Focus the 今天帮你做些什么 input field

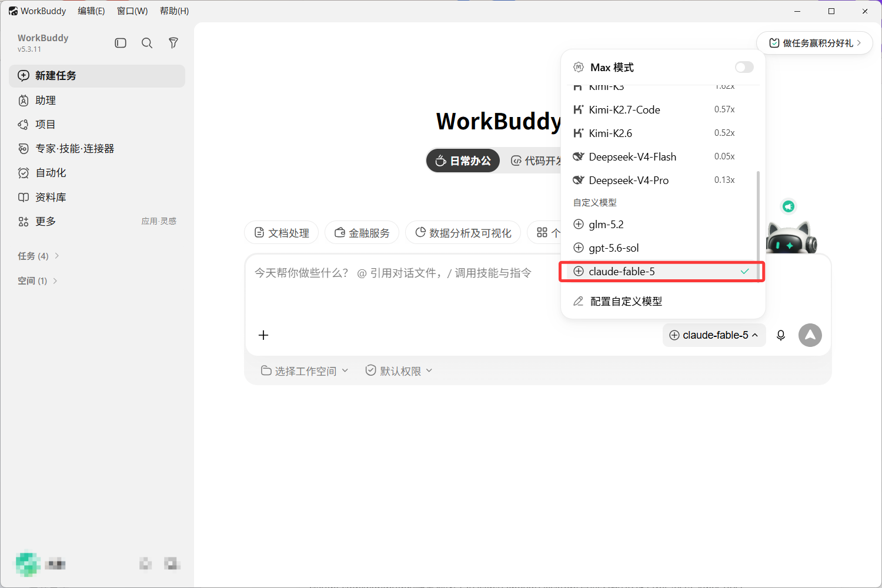(x=394, y=273)
